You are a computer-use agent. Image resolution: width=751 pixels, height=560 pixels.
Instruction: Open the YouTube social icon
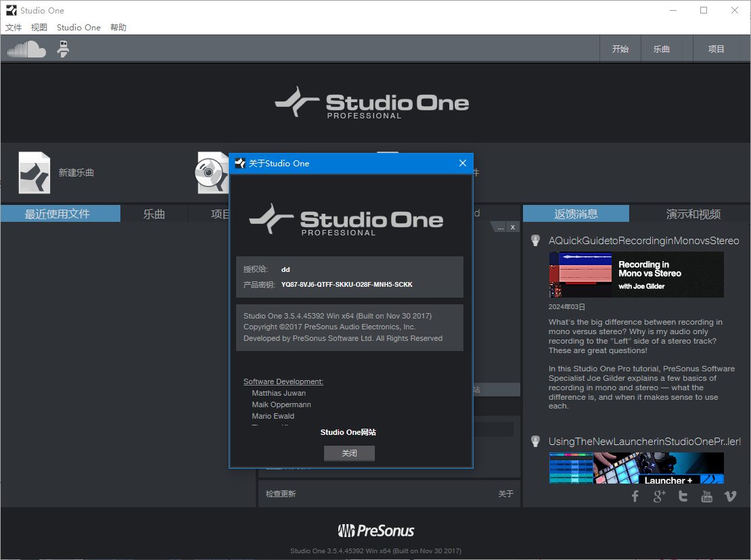[x=706, y=496]
